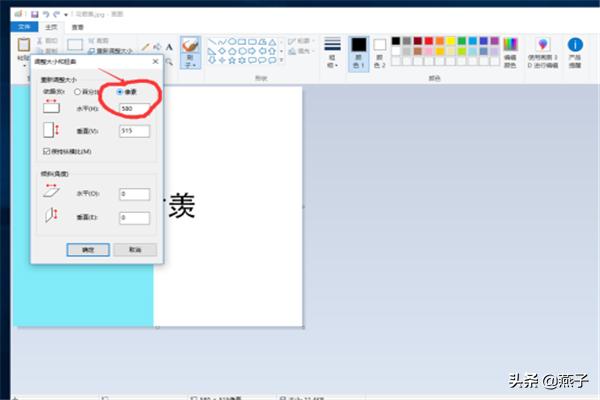Image resolution: width=600 pixels, height=400 pixels.
Task: Select the Curve shape
Action: (222, 42)
